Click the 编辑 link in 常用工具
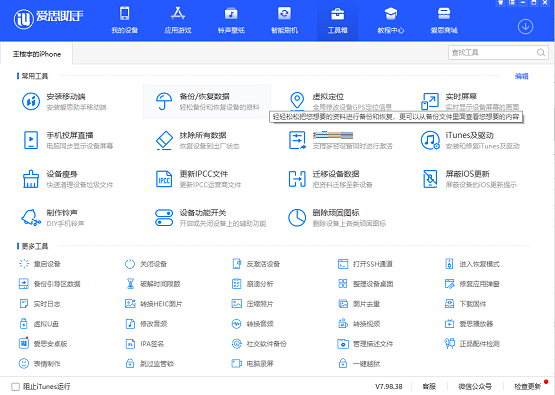The height and width of the screenshot is (395, 555). pyautogui.click(x=521, y=76)
